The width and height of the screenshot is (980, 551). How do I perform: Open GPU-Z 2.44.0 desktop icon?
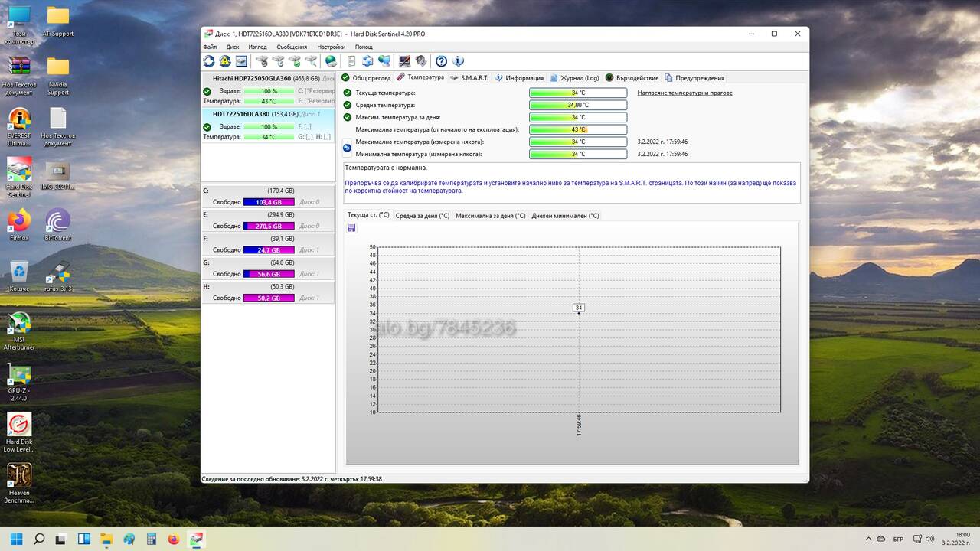coord(19,382)
